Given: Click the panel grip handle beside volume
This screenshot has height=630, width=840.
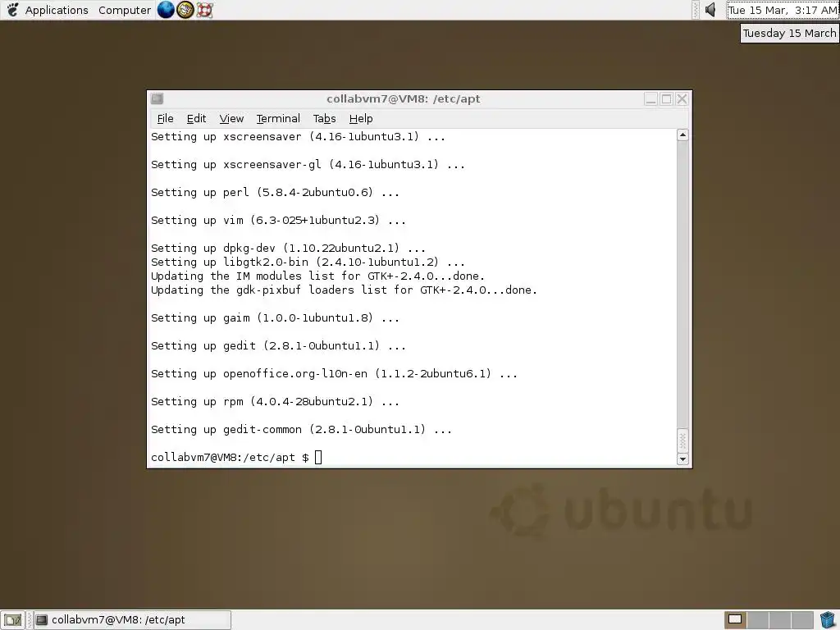Looking at the screenshot, I should point(696,10).
